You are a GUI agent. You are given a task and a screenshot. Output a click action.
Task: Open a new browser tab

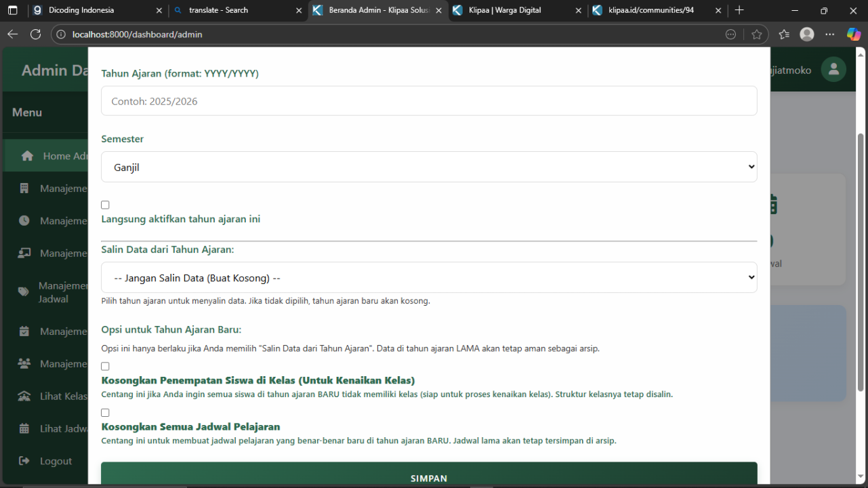(x=739, y=10)
